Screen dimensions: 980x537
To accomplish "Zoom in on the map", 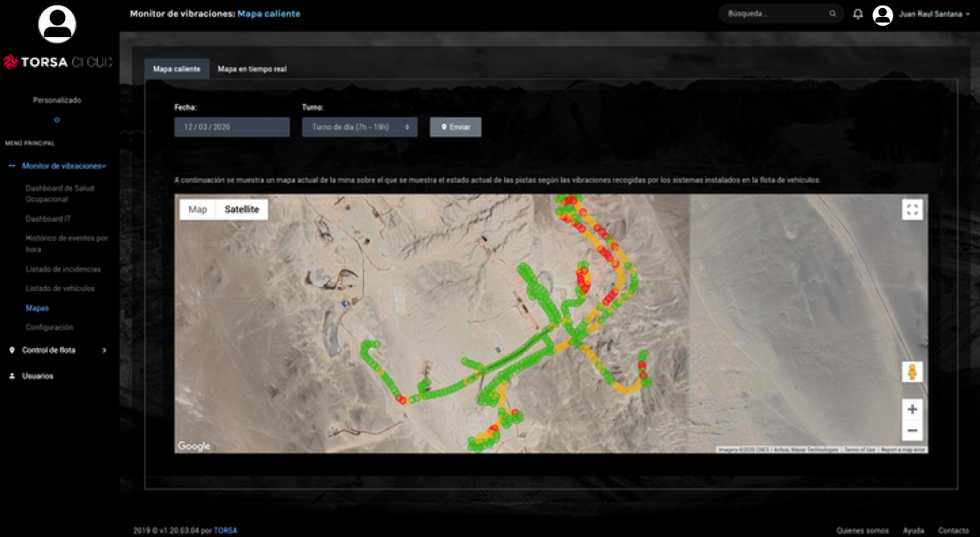I will [x=912, y=409].
